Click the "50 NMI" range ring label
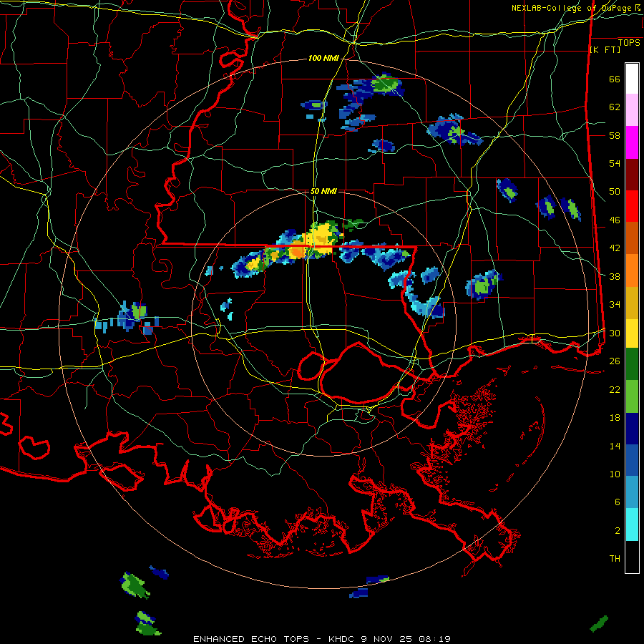The width and height of the screenshot is (644, 644). click(x=323, y=191)
